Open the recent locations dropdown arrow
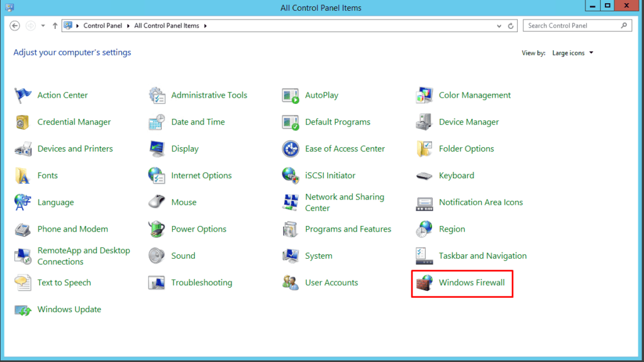 point(43,26)
